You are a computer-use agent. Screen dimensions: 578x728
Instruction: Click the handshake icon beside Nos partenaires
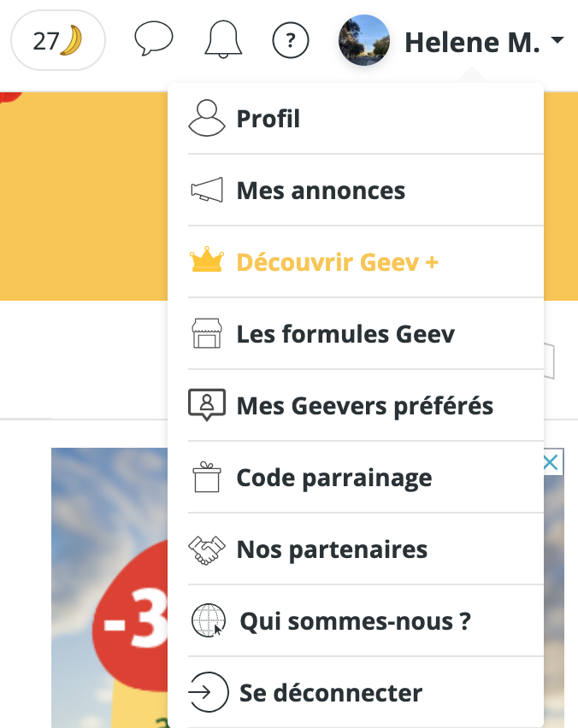[x=205, y=549]
